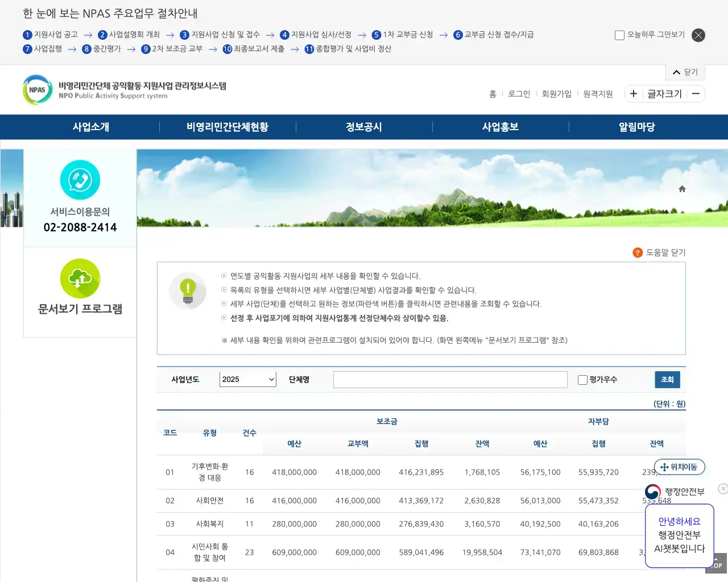Collapse banner with the 닫기 chevron

[x=685, y=72]
